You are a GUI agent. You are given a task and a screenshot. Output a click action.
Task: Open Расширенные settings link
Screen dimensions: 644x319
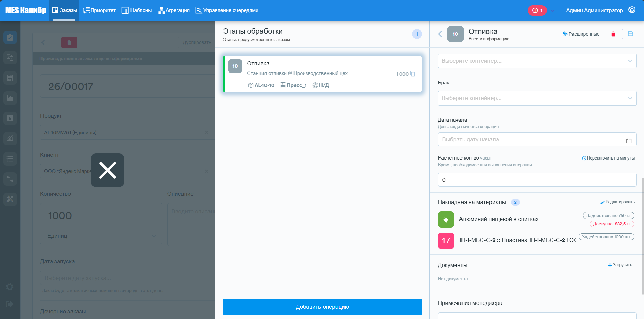(x=581, y=34)
